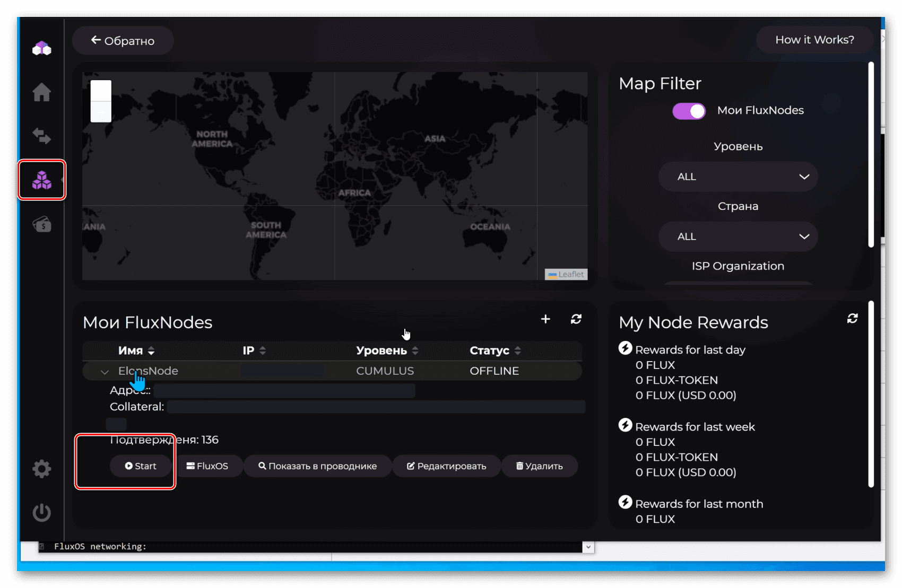This screenshot has width=902, height=588.
Task: Open the Страна ALL dropdown
Action: pyautogui.click(x=738, y=236)
